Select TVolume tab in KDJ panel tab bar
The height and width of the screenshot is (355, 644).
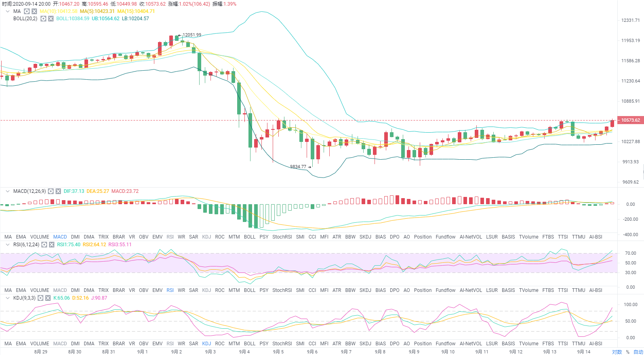(x=528, y=344)
